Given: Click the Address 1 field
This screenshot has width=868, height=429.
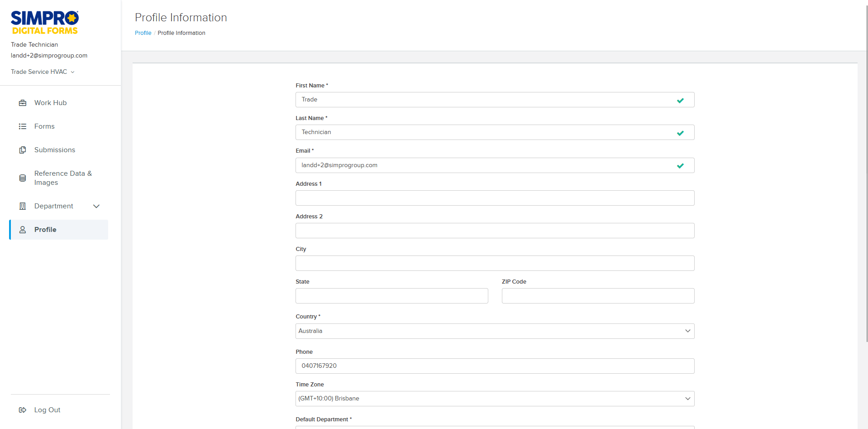Looking at the screenshot, I should [x=495, y=198].
